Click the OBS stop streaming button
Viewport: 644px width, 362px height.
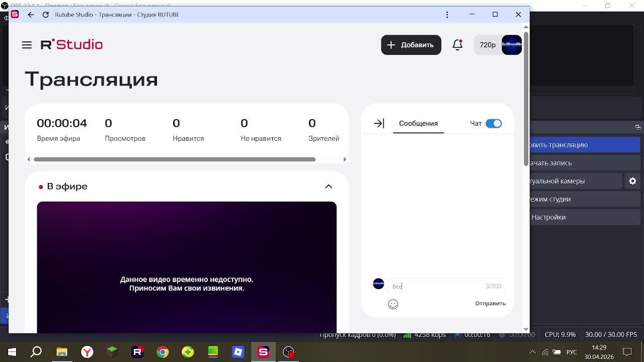pos(585,145)
